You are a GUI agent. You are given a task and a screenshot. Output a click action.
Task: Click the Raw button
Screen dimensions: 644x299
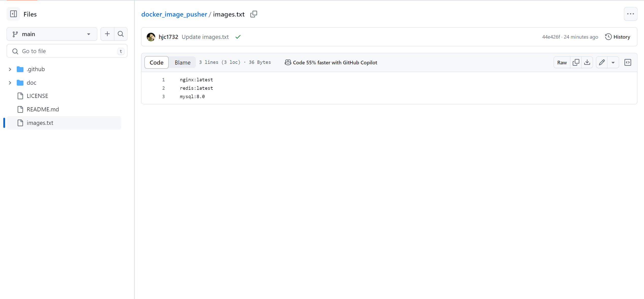(x=562, y=62)
